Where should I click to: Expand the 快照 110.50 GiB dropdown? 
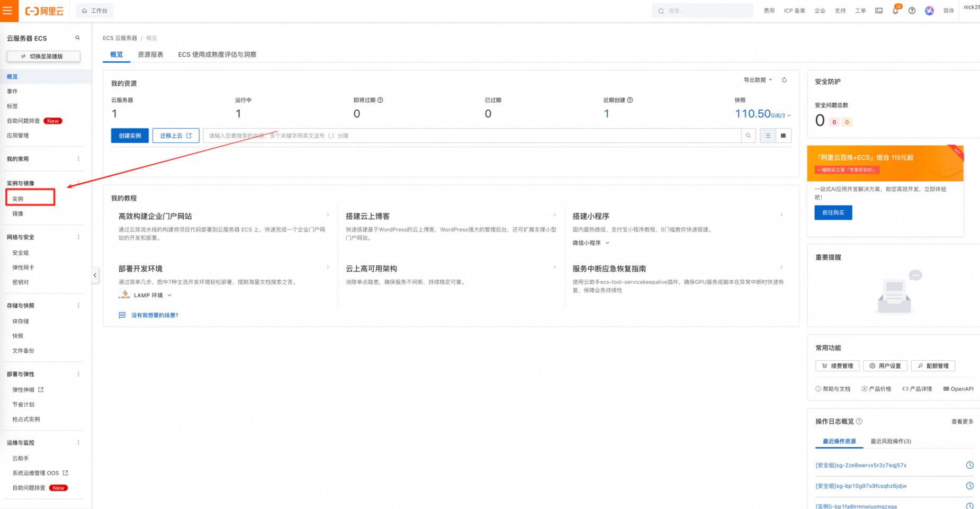(x=763, y=114)
